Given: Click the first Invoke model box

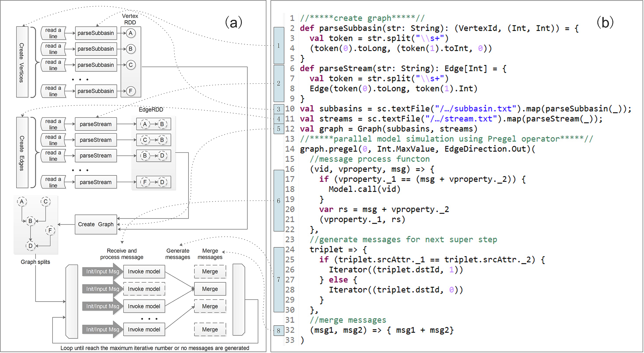Looking at the screenshot, I should click(144, 272).
